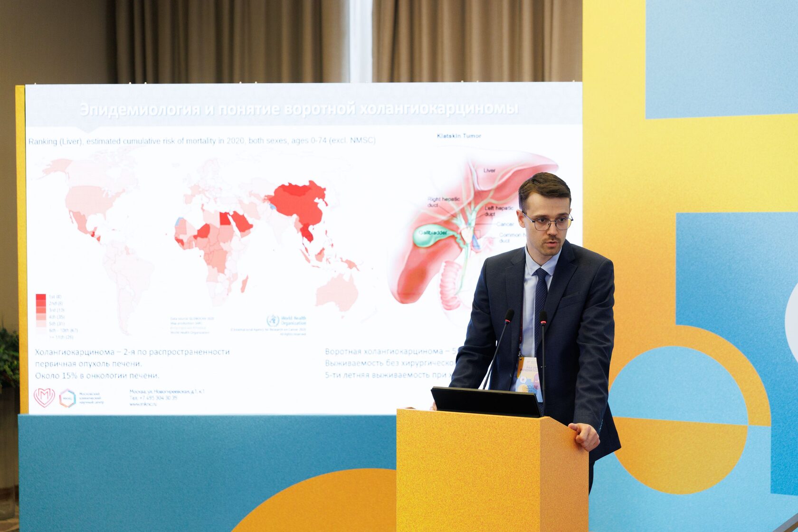The width and height of the screenshot is (798, 532).
Task: Click the 'Тел. +7 495 304 30 39' line
Action: coord(153,398)
